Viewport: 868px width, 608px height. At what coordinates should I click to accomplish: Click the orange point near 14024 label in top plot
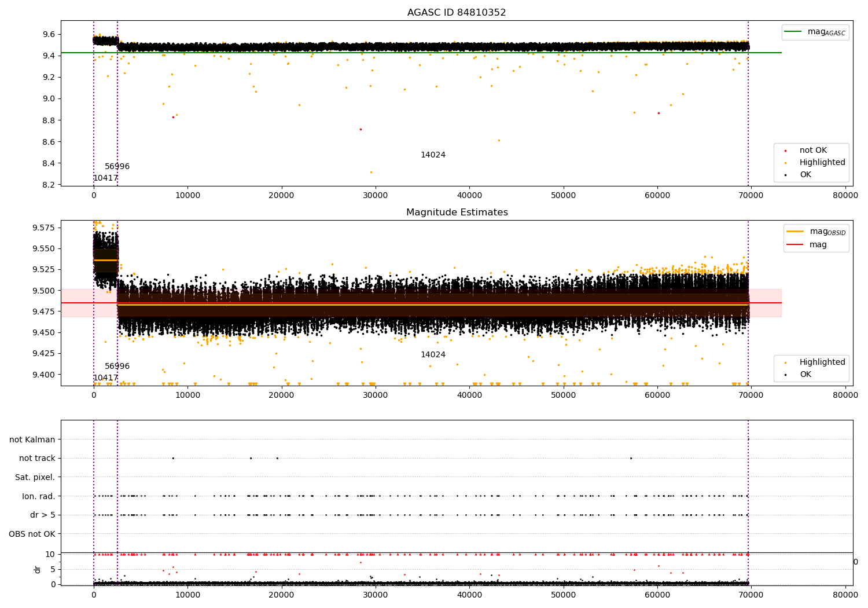pos(498,140)
